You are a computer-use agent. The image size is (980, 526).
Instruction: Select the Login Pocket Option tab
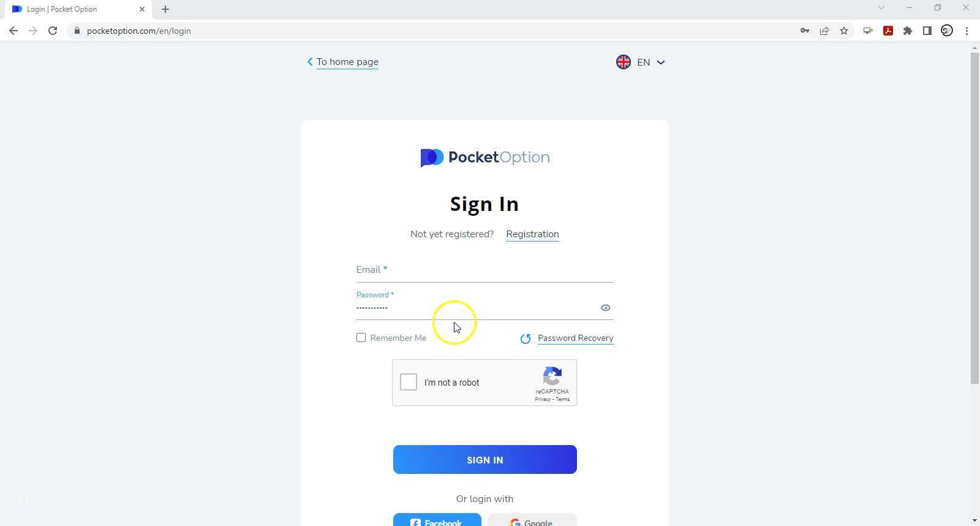(x=67, y=9)
